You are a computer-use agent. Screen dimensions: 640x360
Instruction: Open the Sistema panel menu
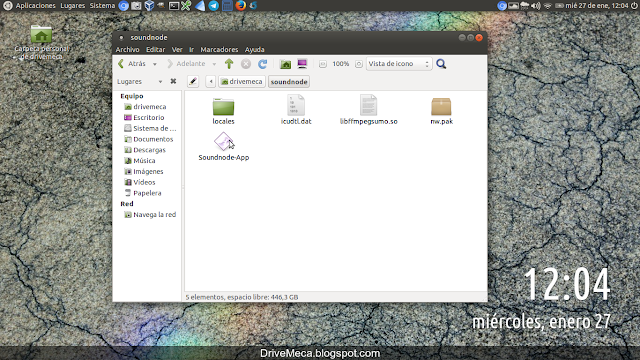click(102, 6)
